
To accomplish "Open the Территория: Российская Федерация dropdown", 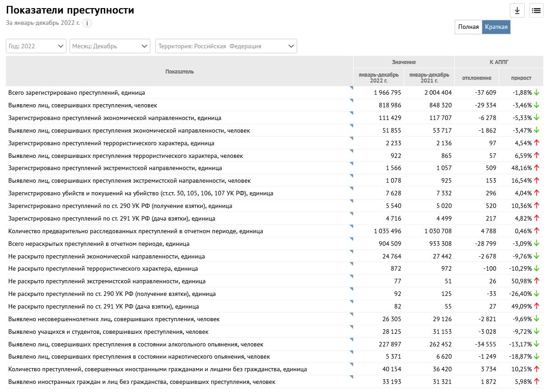I will 226,46.
